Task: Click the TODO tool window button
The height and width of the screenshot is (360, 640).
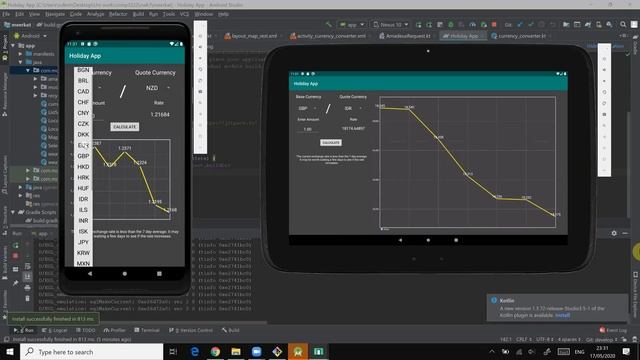Action: (x=85, y=330)
